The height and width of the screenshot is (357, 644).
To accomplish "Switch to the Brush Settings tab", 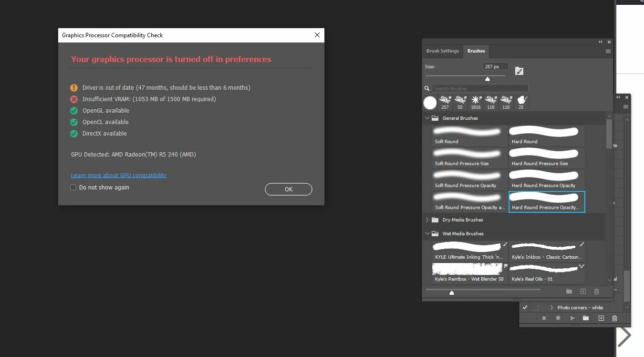I will pos(443,51).
